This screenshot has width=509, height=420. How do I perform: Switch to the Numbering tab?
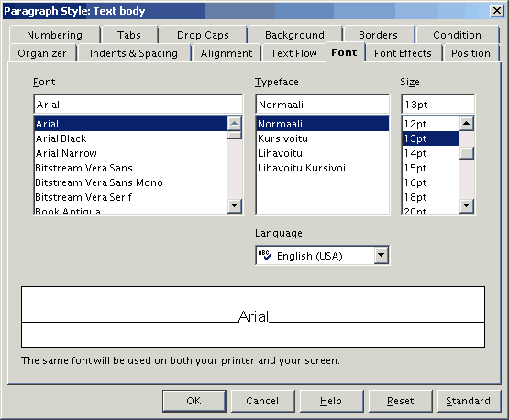point(54,35)
